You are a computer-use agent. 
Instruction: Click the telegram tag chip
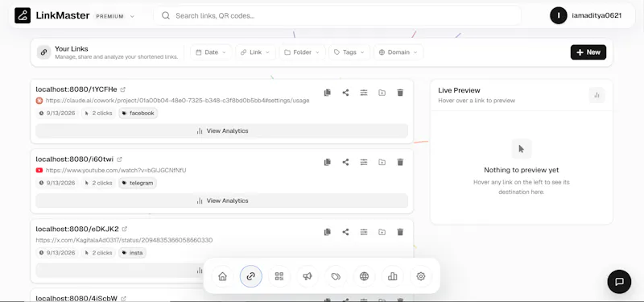138,183
